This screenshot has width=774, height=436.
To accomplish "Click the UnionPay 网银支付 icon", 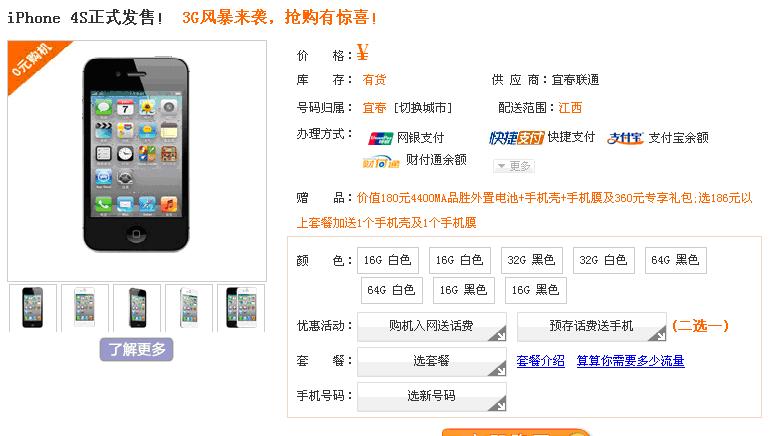I will pyautogui.click(x=380, y=138).
